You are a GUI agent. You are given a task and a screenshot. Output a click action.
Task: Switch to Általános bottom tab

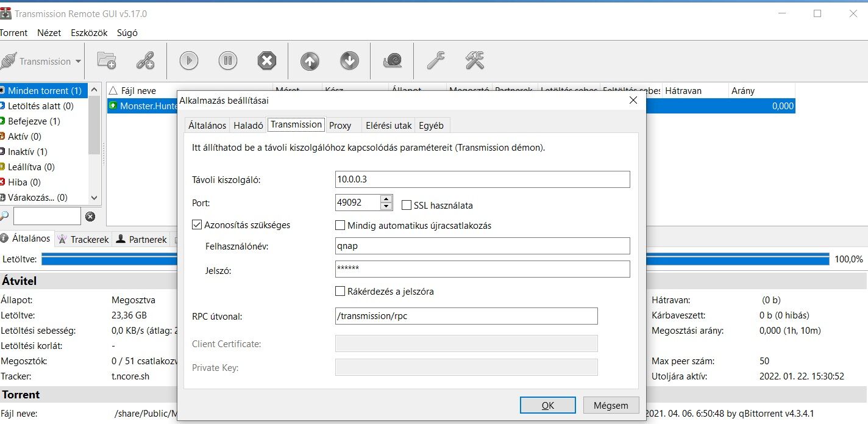point(26,239)
